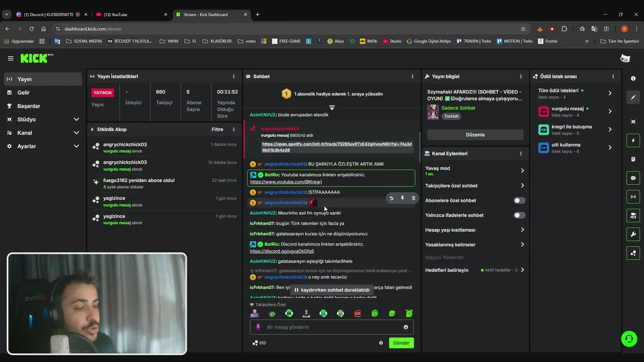Expand the Kanal sidebar section
Screen dimensions: 644x362
tap(76, 133)
